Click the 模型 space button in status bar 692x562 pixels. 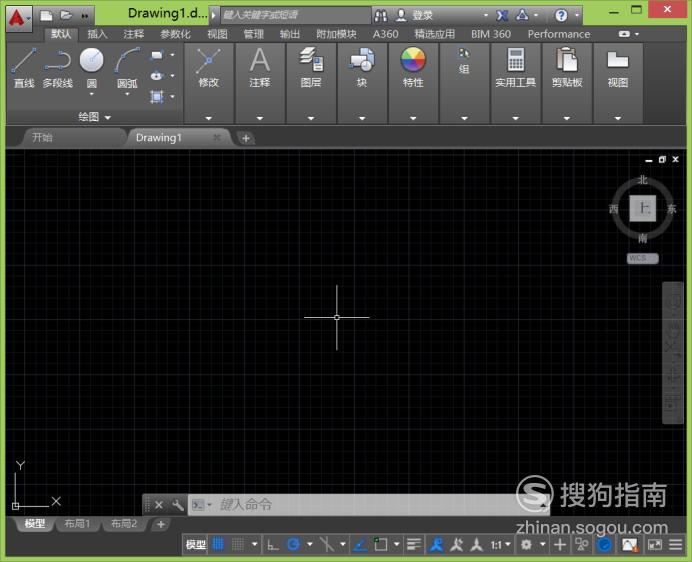196,545
